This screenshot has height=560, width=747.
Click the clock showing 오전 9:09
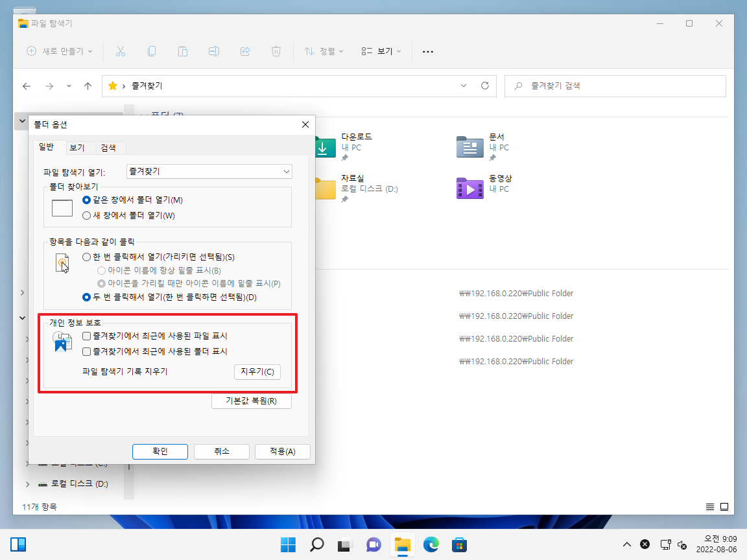click(x=717, y=544)
